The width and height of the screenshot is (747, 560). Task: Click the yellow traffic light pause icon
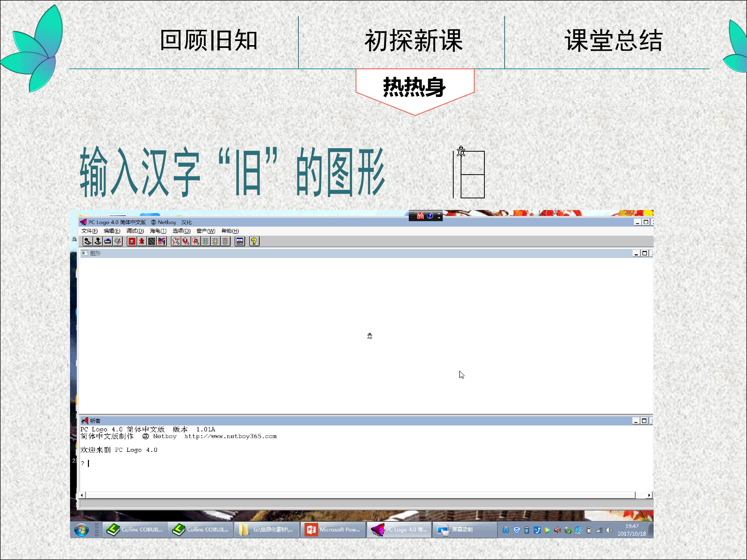click(216, 241)
